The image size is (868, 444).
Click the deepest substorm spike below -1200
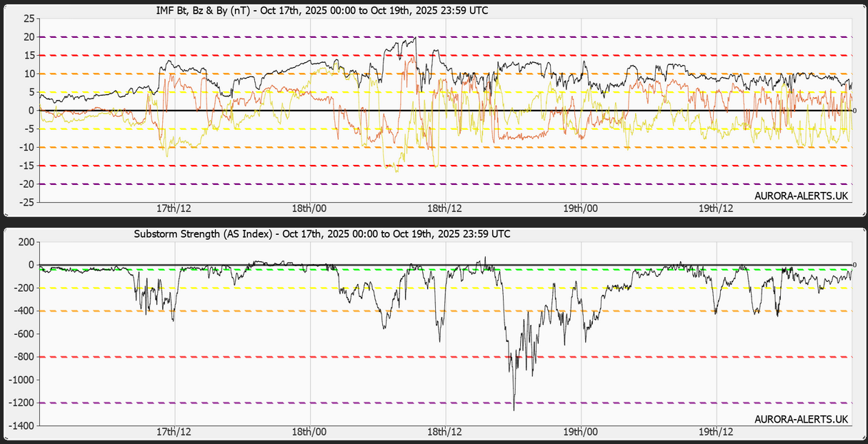click(x=514, y=409)
